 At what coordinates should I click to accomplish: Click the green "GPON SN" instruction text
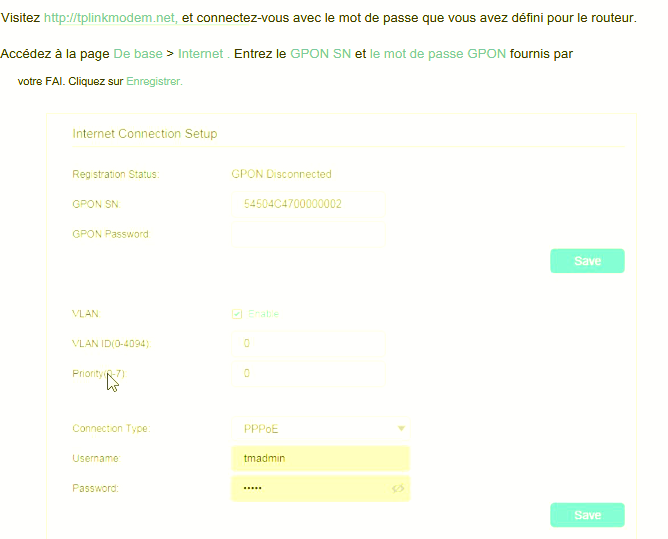click(x=320, y=53)
